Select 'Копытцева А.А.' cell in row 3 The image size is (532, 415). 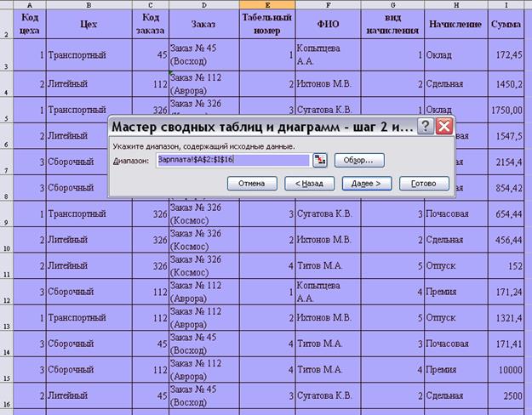(328, 55)
